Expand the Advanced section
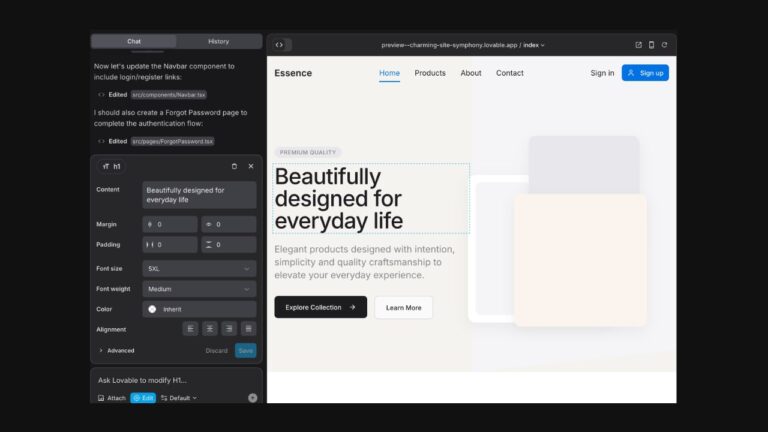 pos(117,351)
